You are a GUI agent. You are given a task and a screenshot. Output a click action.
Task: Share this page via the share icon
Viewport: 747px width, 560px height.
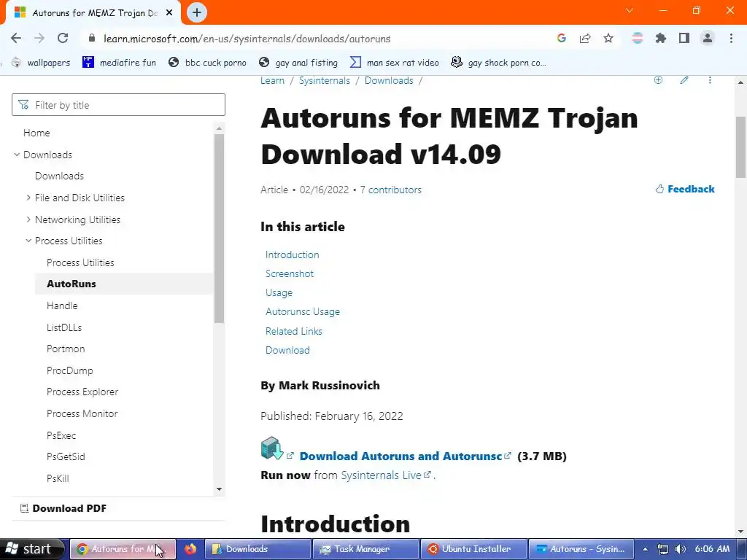[x=585, y=39]
